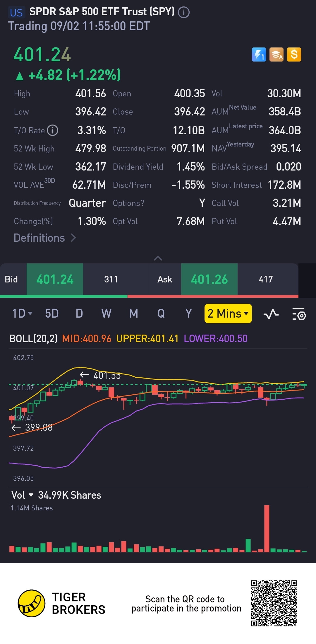316x644 pixels.
Task: Tap the Distribution Frequency Quarter value
Action: [x=87, y=203]
